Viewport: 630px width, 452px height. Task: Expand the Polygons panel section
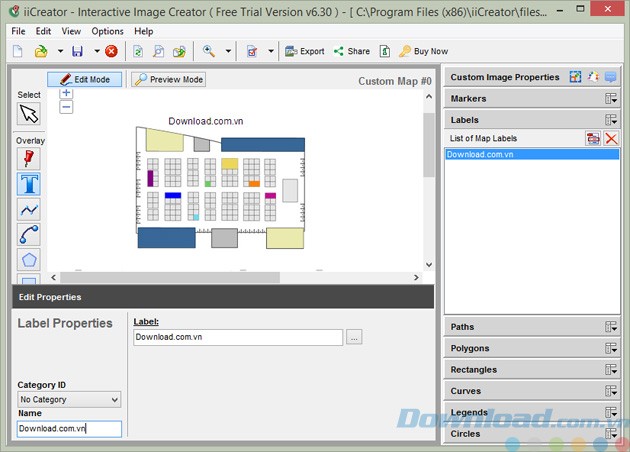point(610,348)
